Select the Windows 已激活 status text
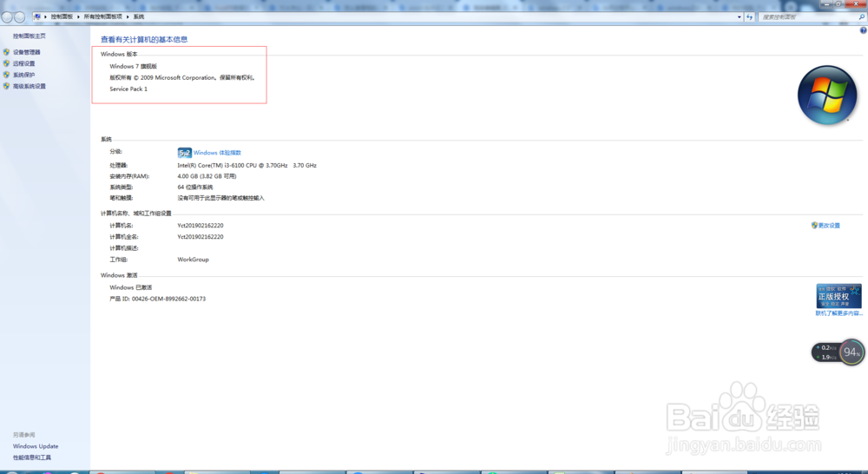Screen dimensions: 868x474 [x=131, y=287]
